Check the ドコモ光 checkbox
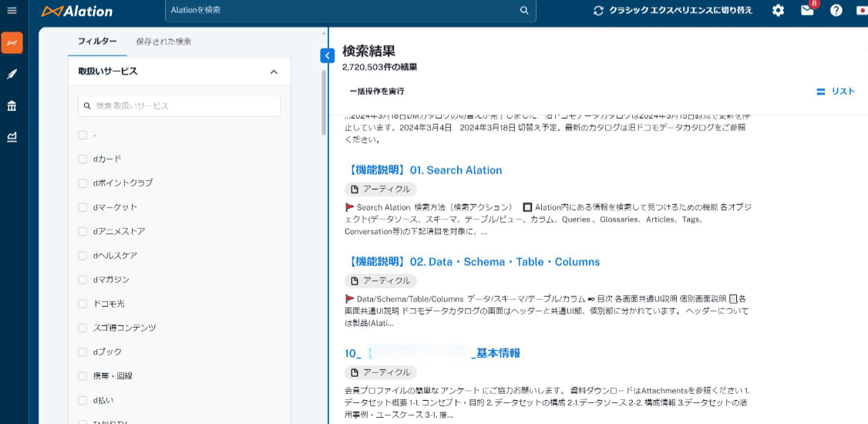Screen dimensions: 868x424 [82, 304]
